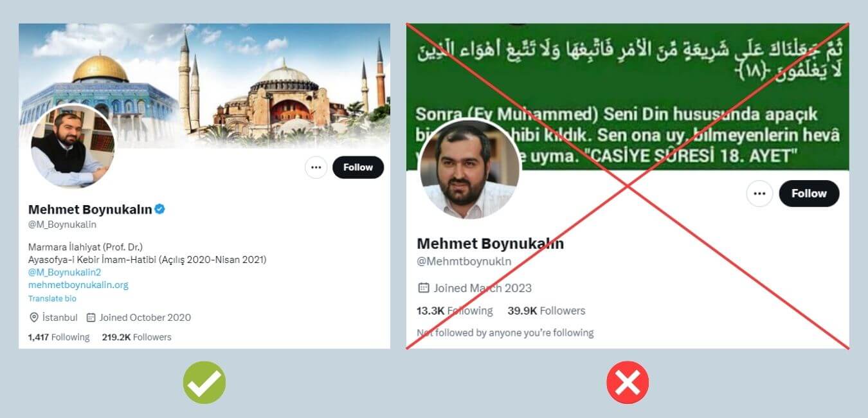Click the red X icon below the right profile
Viewport: 868px width, 418px height.
click(628, 383)
